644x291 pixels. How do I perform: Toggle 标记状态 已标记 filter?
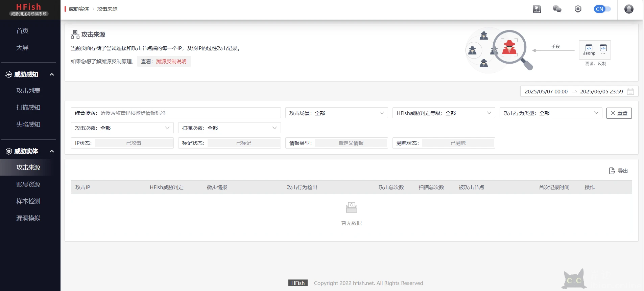244,143
